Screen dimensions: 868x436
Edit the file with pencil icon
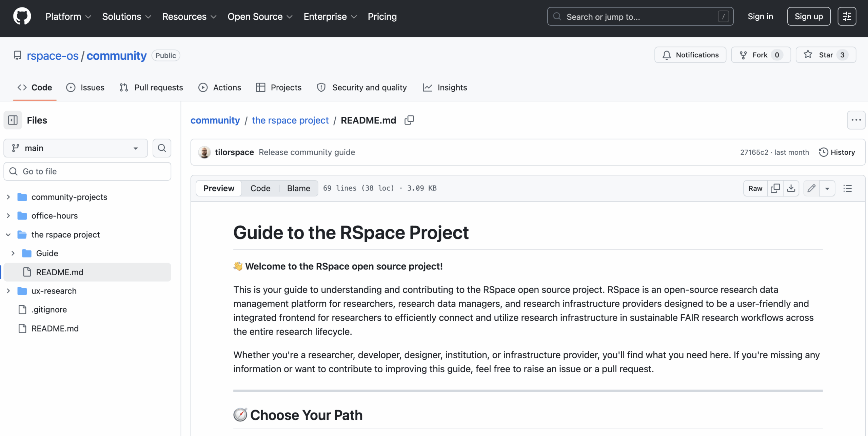[x=811, y=188]
